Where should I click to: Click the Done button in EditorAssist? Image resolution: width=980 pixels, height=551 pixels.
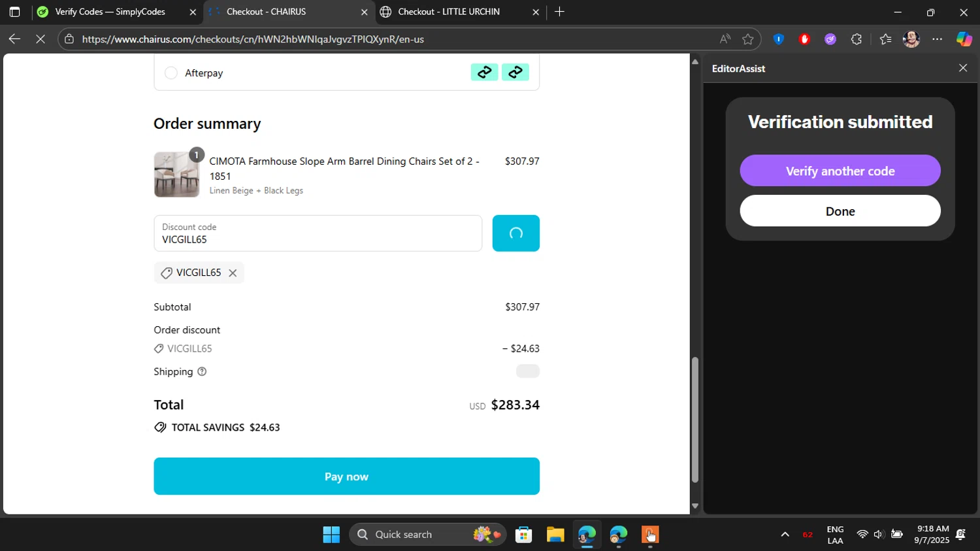pyautogui.click(x=840, y=211)
